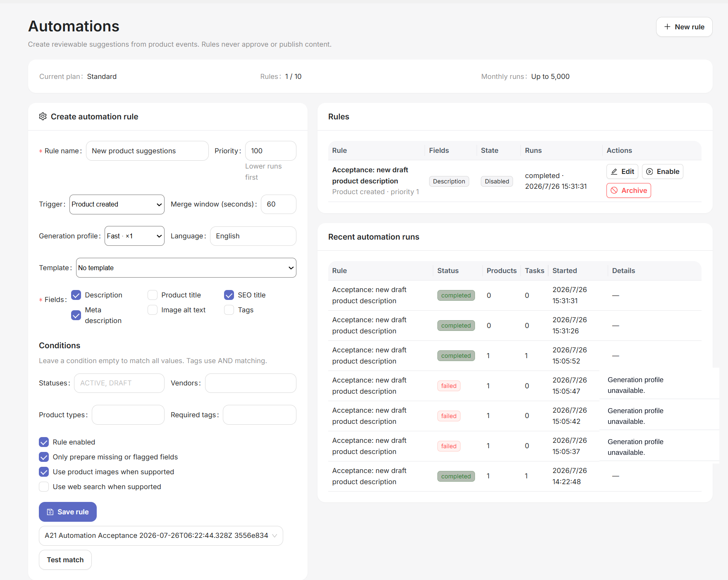Viewport: 728px width, 580px height.
Task: Click the Test match button
Action: (65, 560)
